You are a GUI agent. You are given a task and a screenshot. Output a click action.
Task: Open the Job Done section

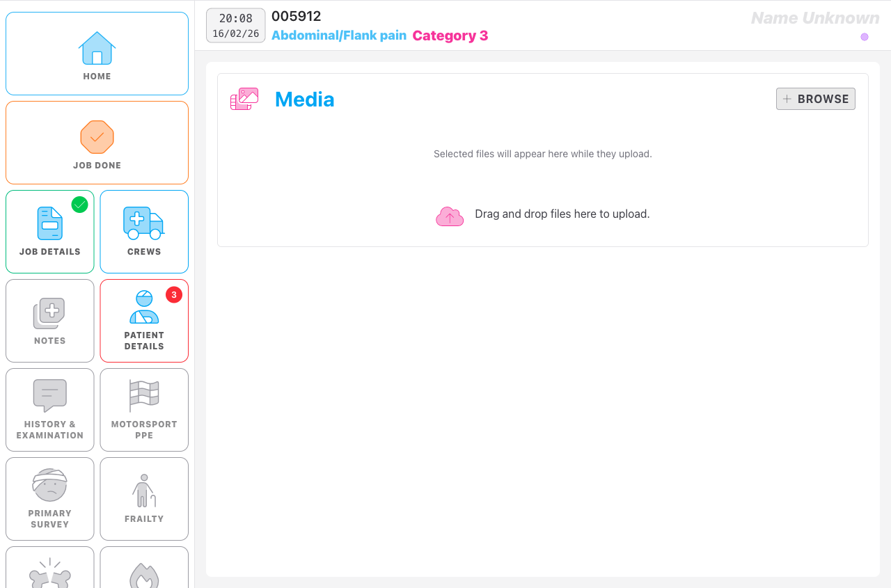[97, 137]
